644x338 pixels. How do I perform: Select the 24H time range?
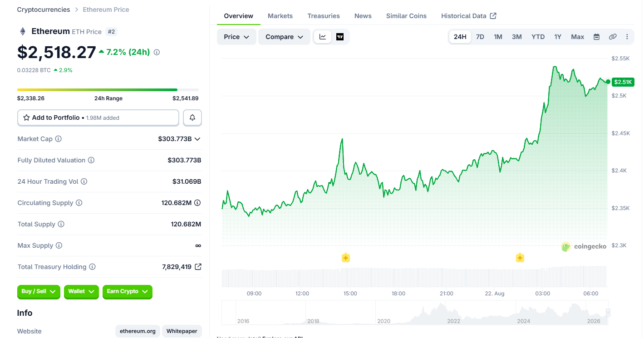pyautogui.click(x=460, y=37)
